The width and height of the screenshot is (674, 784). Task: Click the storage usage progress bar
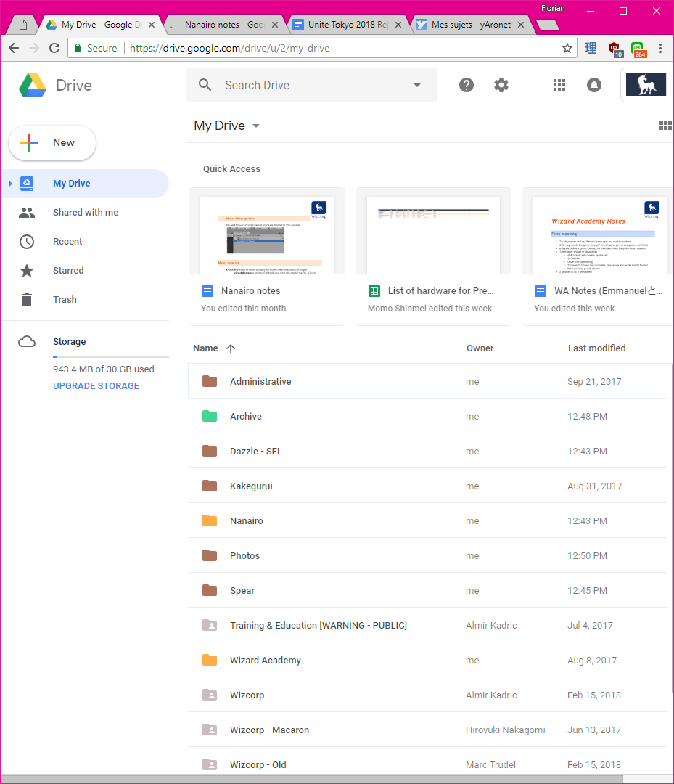110,356
